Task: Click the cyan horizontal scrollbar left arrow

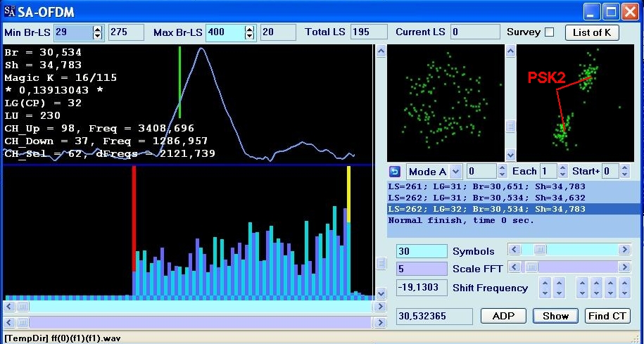Action: point(8,306)
